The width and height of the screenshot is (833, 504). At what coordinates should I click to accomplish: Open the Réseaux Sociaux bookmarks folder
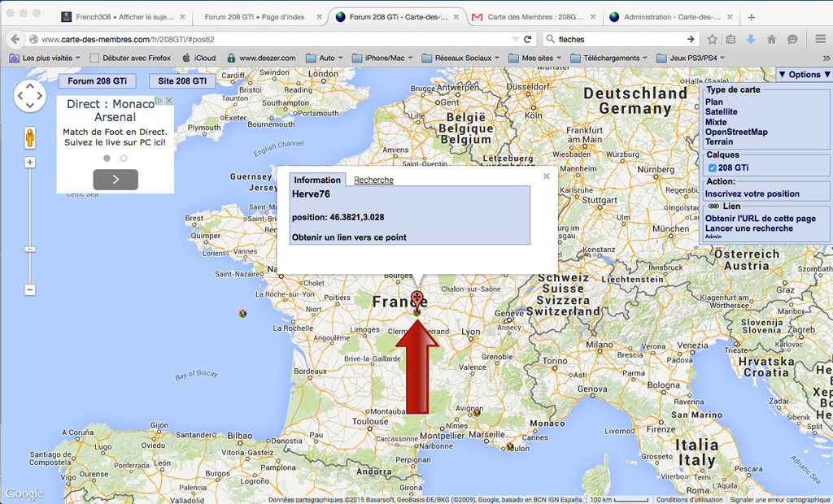pyautogui.click(x=461, y=58)
